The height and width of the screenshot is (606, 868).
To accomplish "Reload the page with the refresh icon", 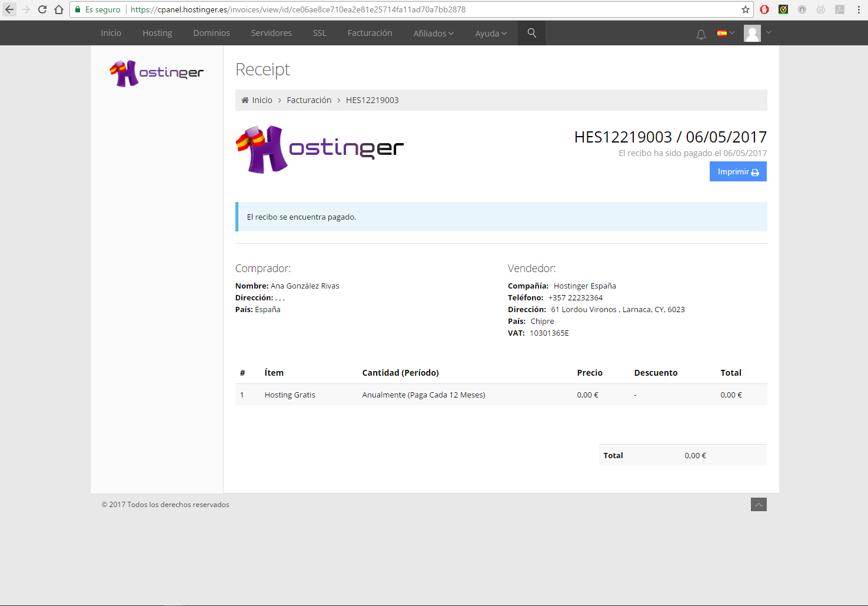I will click(42, 9).
